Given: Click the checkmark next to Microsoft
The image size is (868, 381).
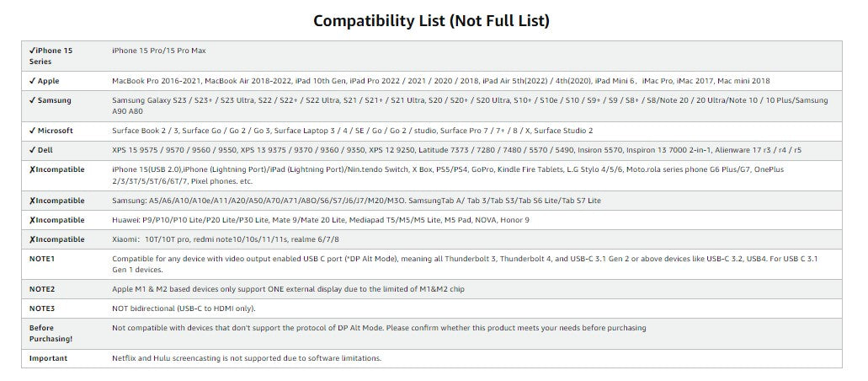Looking at the screenshot, I should [32, 131].
